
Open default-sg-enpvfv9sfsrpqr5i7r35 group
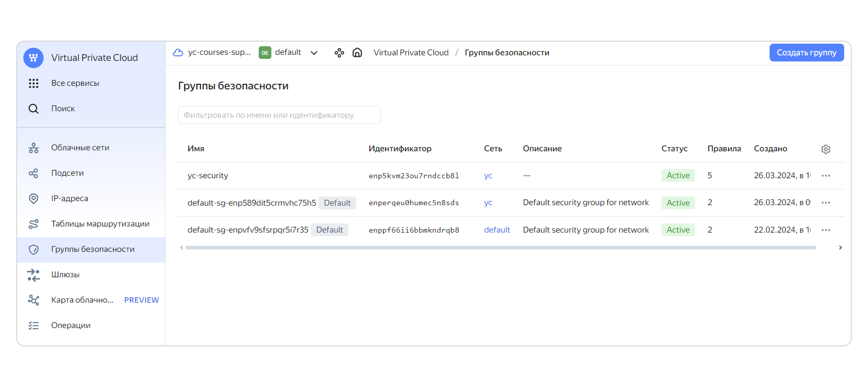[248, 230]
